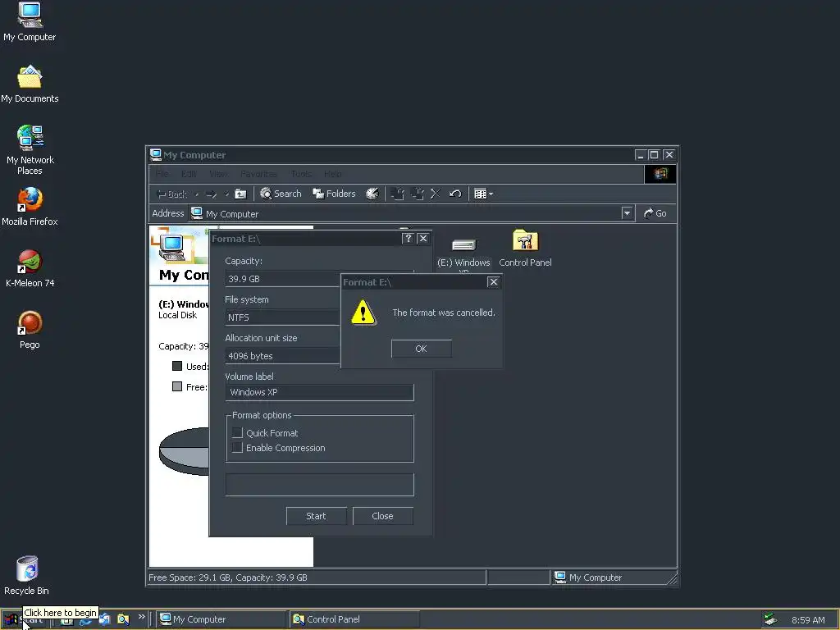
Task: Click the disk usage pie chart
Action: pyautogui.click(x=185, y=451)
